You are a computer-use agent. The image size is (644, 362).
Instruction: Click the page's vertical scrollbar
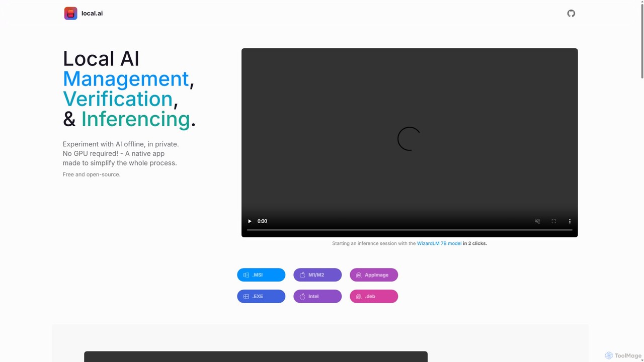(x=642, y=40)
